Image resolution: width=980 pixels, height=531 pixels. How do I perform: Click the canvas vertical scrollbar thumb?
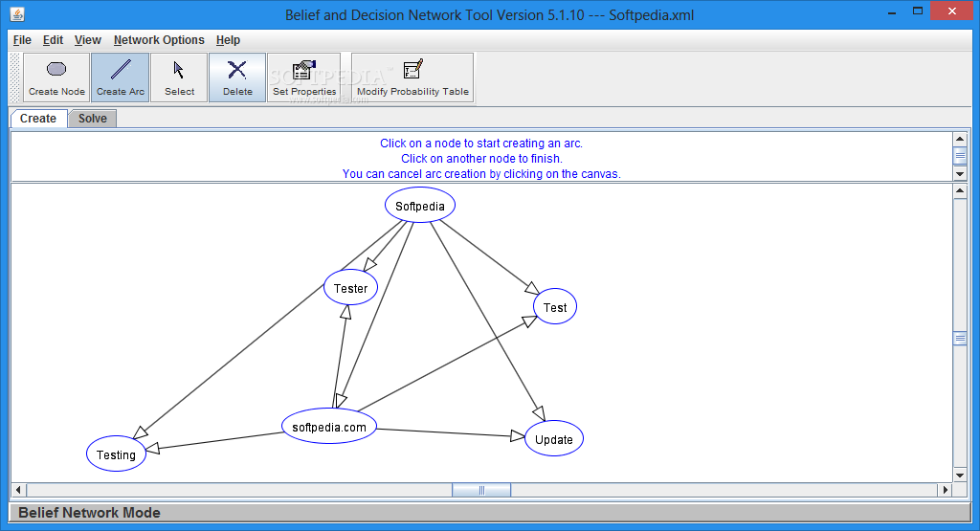960,339
